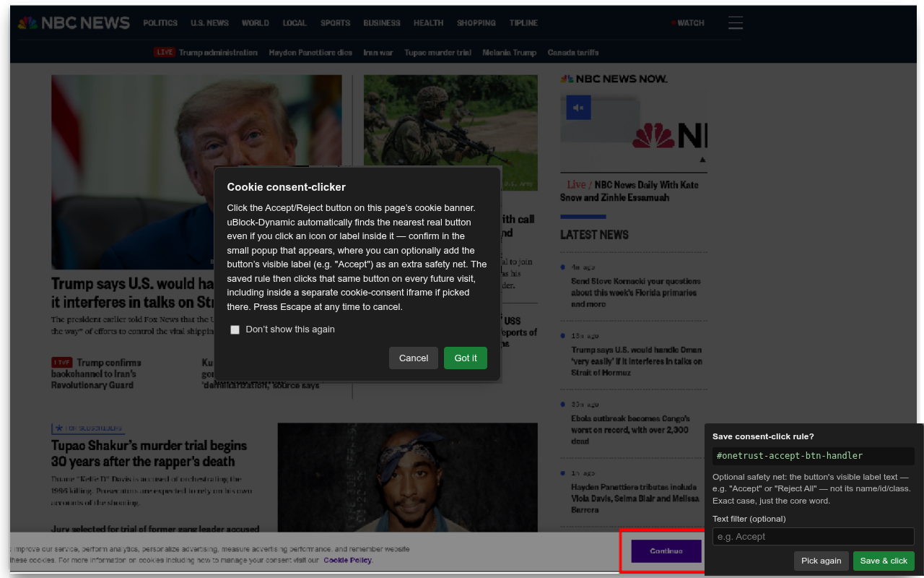Screen dimensions: 924x578
Task: Open the hamburger menu icon in the header
Action: (736, 23)
